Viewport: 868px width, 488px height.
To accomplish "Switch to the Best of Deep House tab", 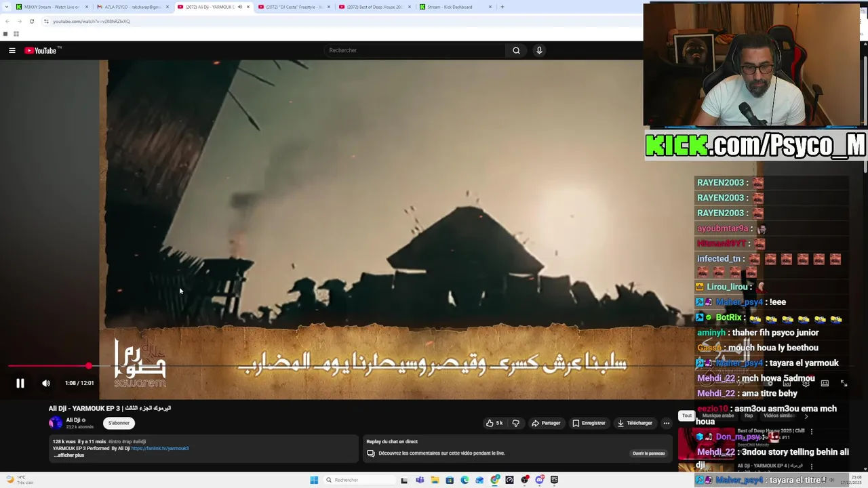I will 374,7.
